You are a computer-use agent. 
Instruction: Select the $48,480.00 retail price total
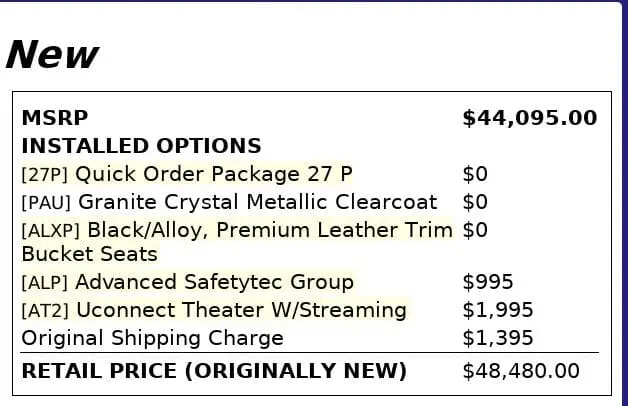click(x=520, y=371)
